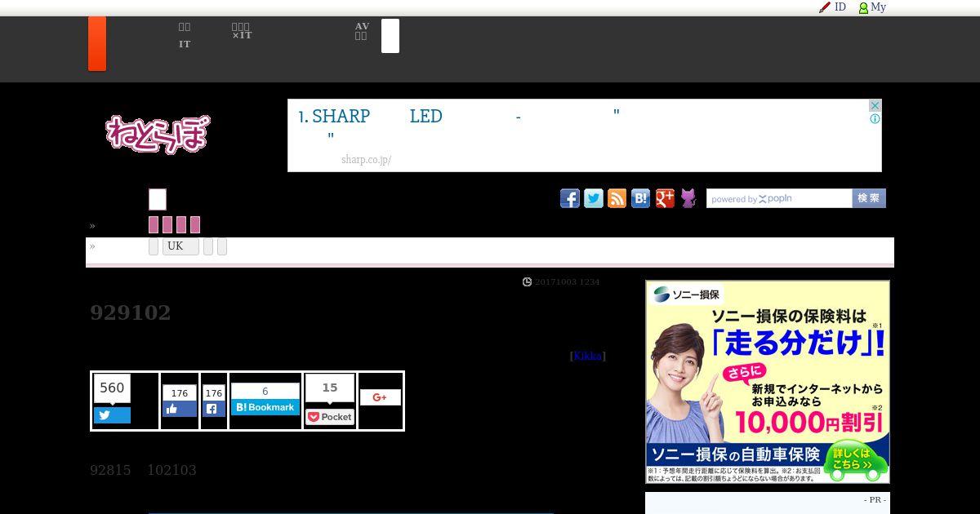Click the ソニー損保 logo in the ad
The width and height of the screenshot is (980, 514).
[687, 295]
